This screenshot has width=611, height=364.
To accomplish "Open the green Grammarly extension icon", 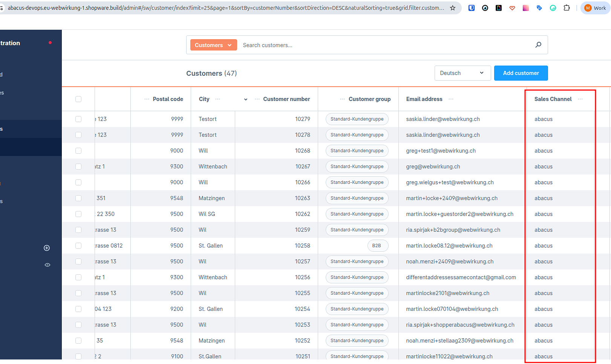I will point(553,8).
